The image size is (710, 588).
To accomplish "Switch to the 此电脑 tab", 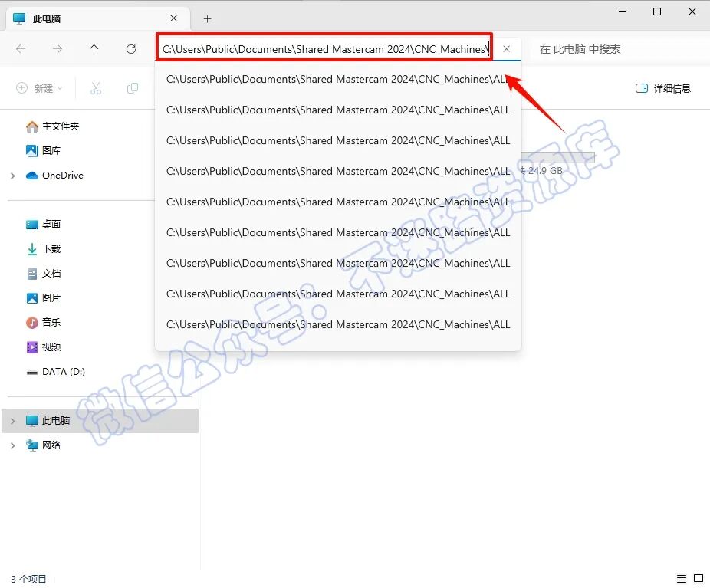I will click(x=97, y=18).
